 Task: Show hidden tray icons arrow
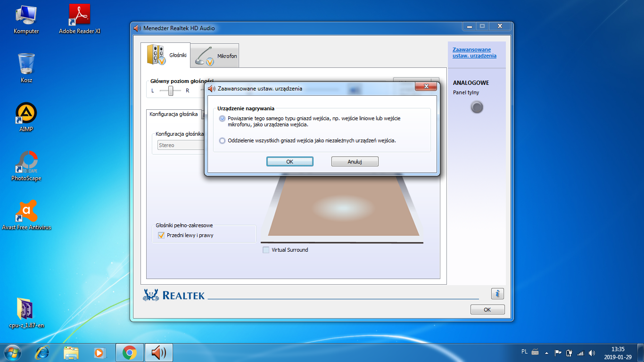click(x=547, y=353)
